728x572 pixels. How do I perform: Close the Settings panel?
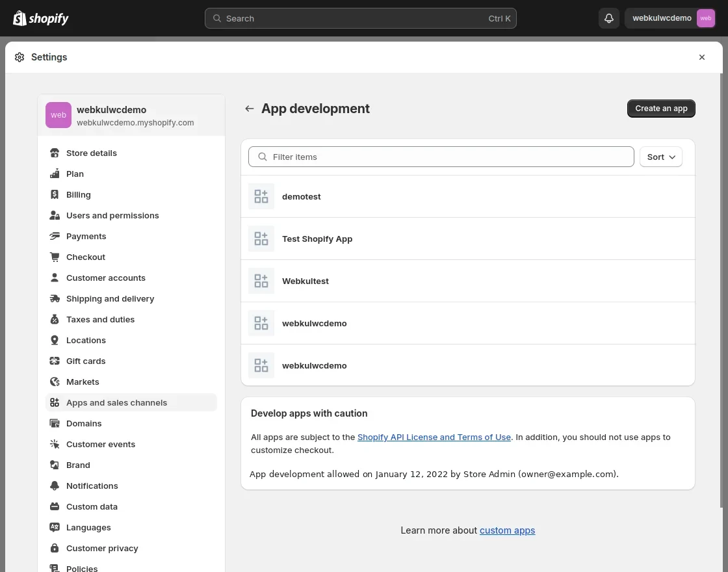click(702, 57)
